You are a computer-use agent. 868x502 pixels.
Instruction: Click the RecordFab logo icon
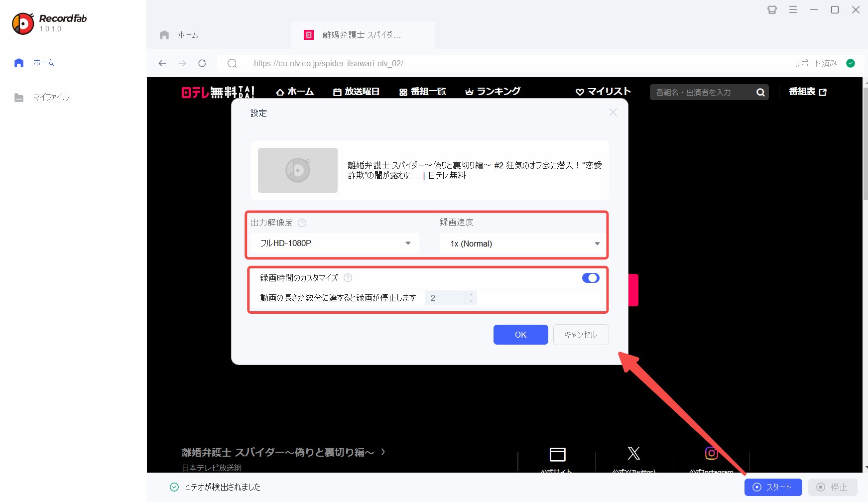(x=23, y=23)
